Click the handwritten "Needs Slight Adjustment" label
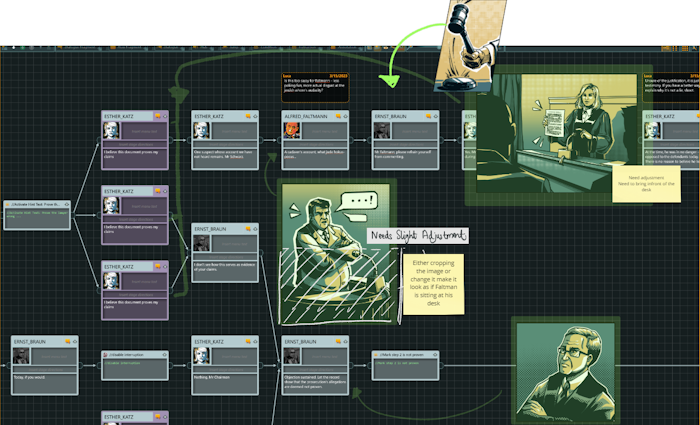This screenshot has height=425, width=700. click(417, 235)
